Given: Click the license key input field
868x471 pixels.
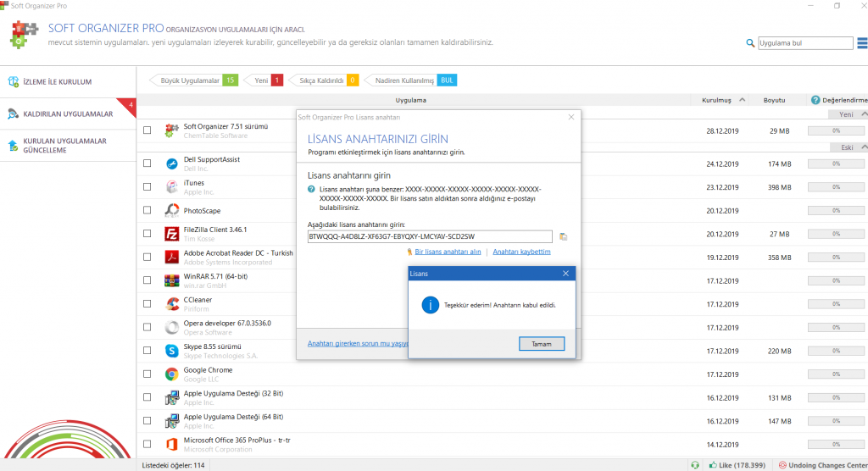Looking at the screenshot, I should coord(430,236).
